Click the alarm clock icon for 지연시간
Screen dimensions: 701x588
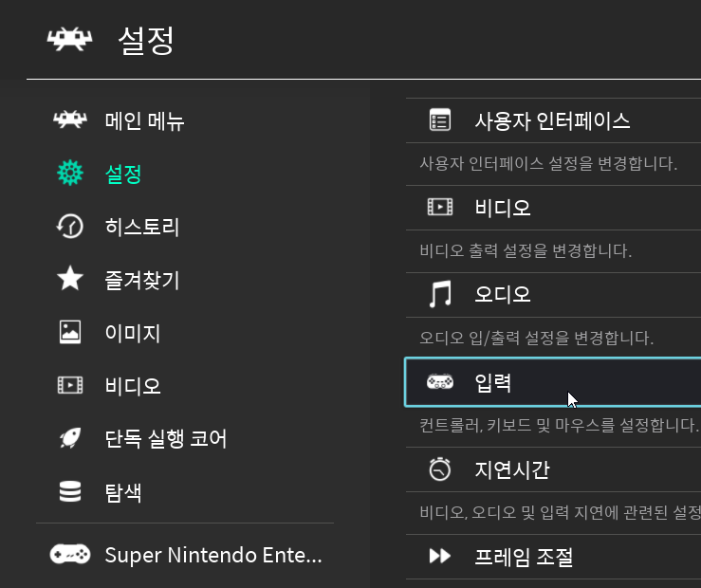[440, 469]
